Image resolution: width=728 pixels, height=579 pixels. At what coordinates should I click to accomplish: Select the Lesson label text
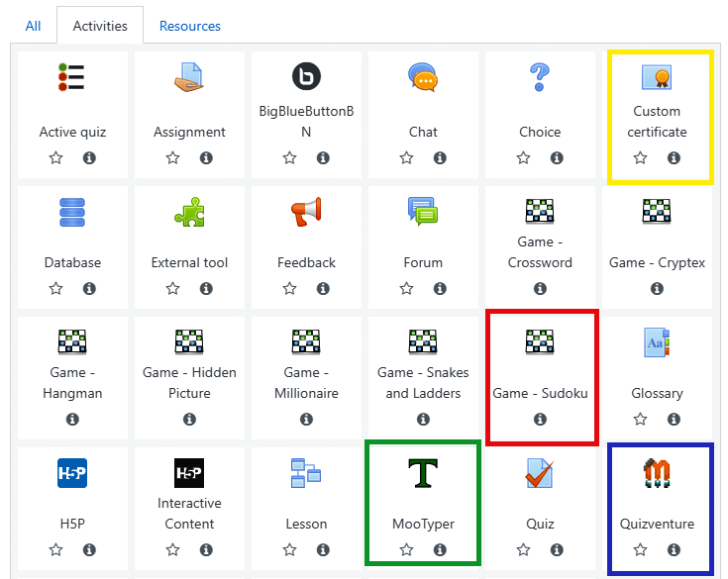306,524
